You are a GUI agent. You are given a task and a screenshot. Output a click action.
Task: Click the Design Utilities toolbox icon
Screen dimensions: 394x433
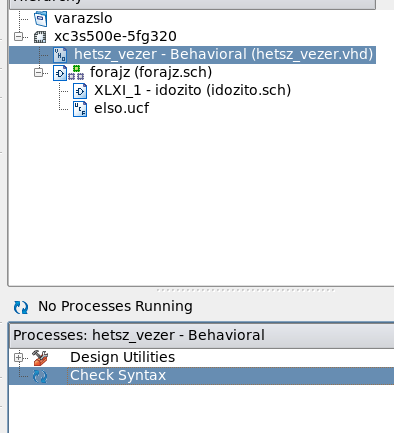pyautogui.click(x=40, y=358)
